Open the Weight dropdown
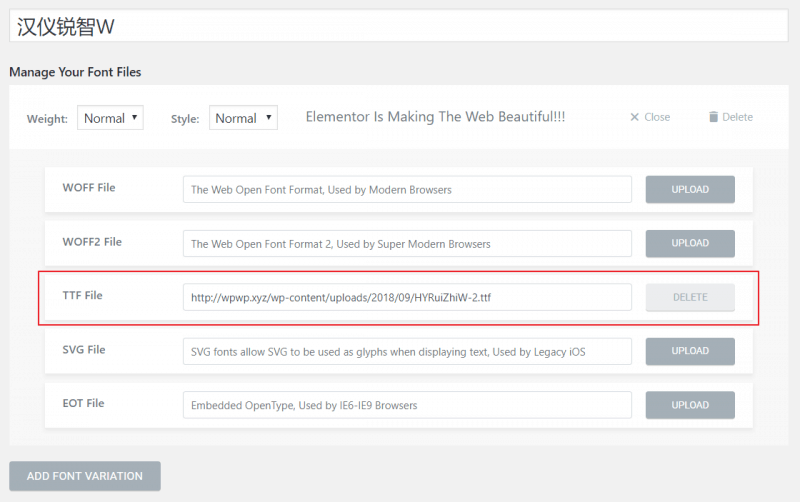The width and height of the screenshot is (800, 502). tap(110, 118)
